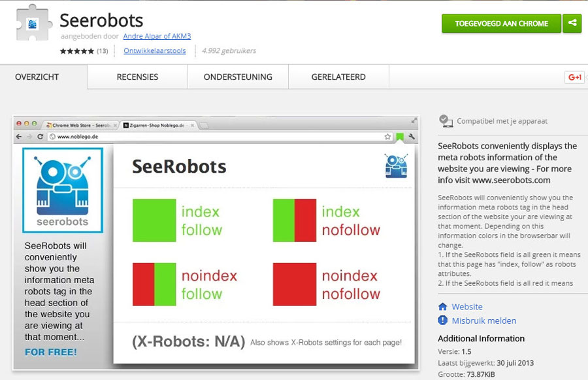Click the all-red noindex nofollow swatch
The height and width of the screenshot is (380, 588).
[x=295, y=285]
